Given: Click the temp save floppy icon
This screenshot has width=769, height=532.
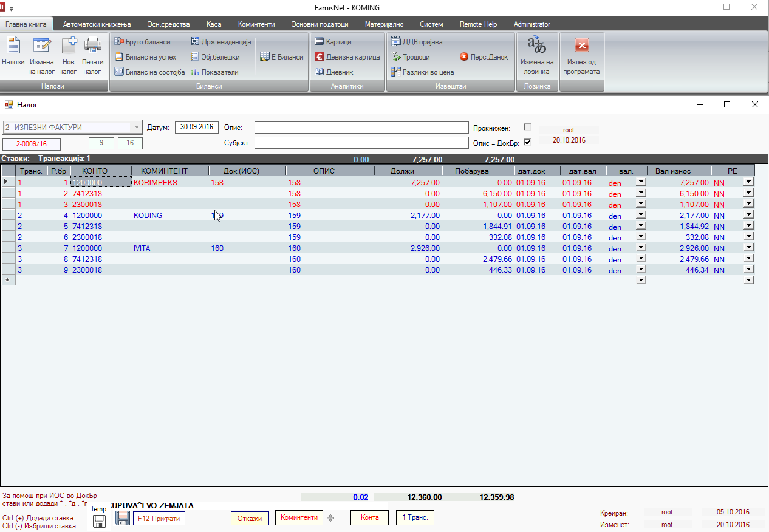Looking at the screenshot, I should tap(100, 521).
